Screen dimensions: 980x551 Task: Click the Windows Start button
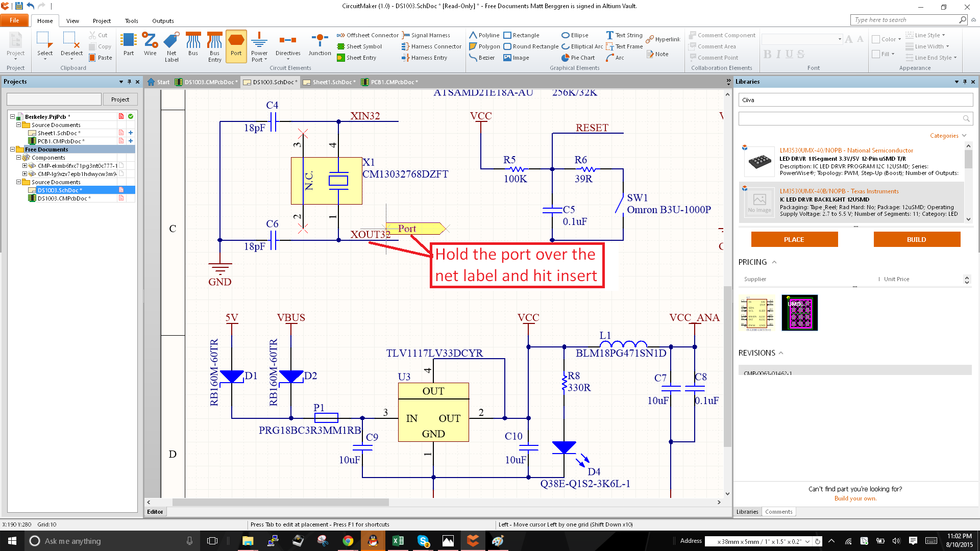12,541
